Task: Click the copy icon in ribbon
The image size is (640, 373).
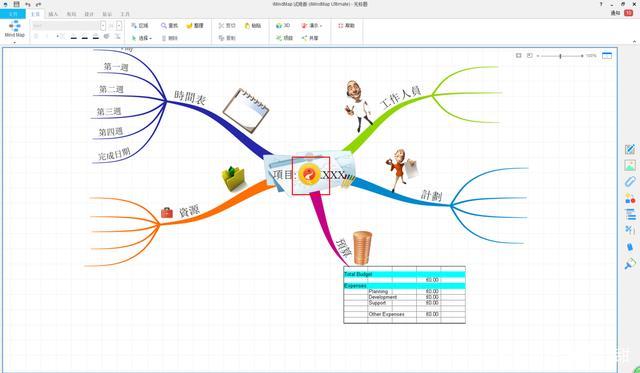Action: point(221,38)
